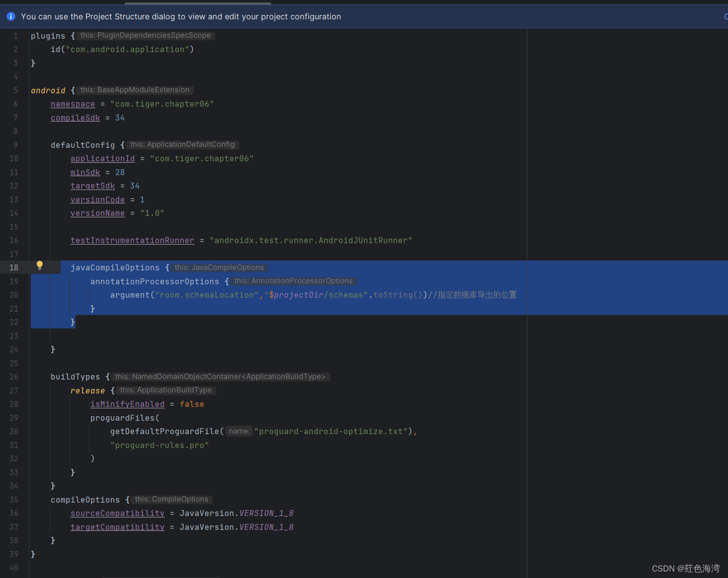Click JavaVersion.VERSION_1_8 on the sourceCompatibility line
This screenshot has width=728, height=578.
[236, 513]
